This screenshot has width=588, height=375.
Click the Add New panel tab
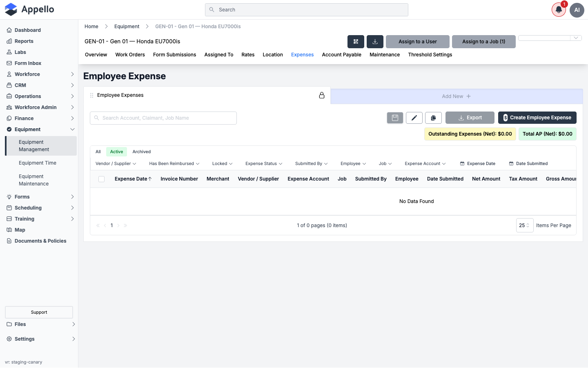coord(457,96)
